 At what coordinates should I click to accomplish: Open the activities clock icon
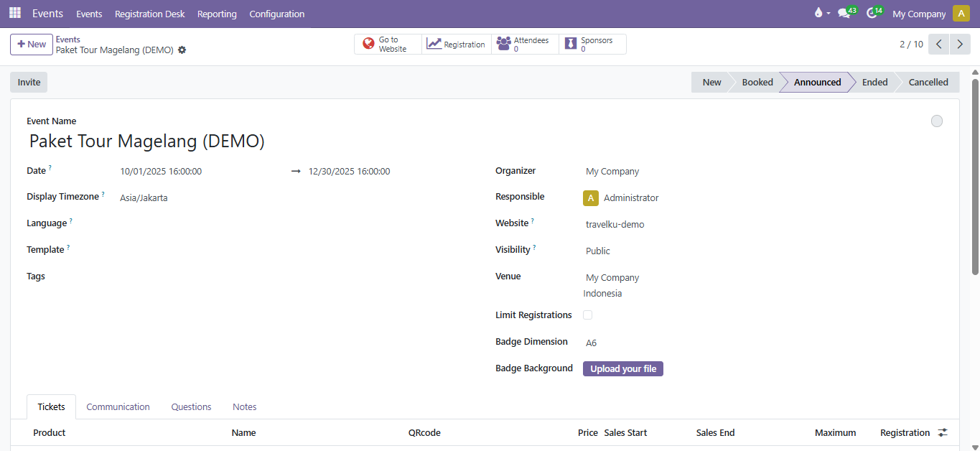[x=872, y=13]
